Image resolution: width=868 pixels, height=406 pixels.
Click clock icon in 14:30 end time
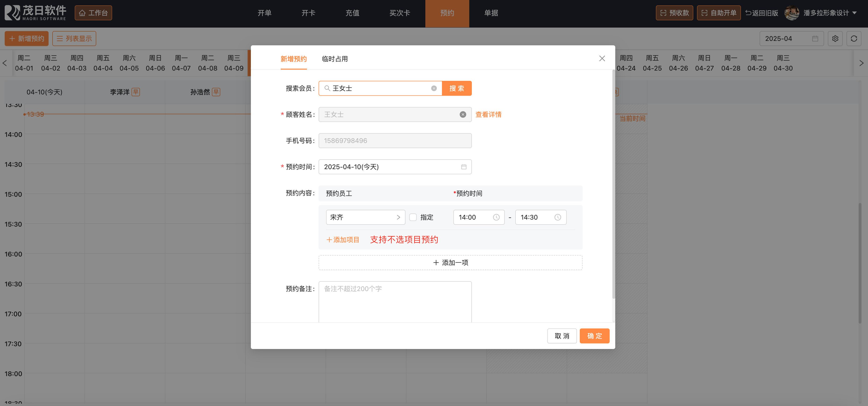[558, 217]
